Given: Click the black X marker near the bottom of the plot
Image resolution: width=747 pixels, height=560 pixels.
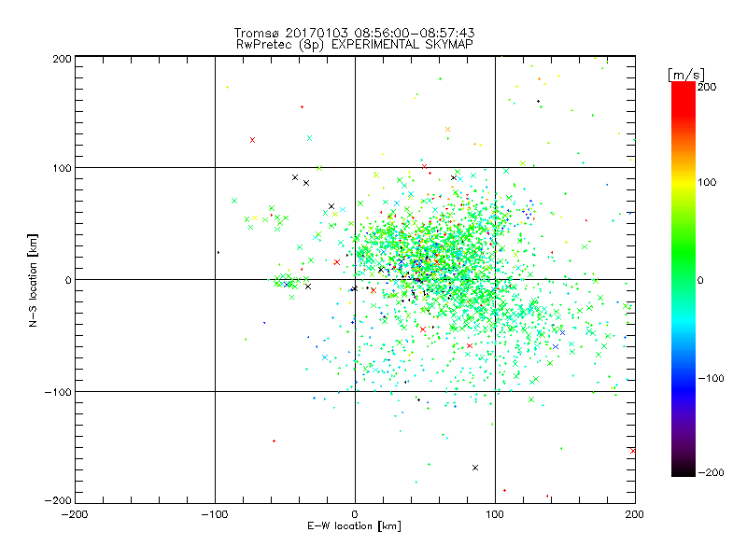Looking at the screenshot, I should [475, 468].
